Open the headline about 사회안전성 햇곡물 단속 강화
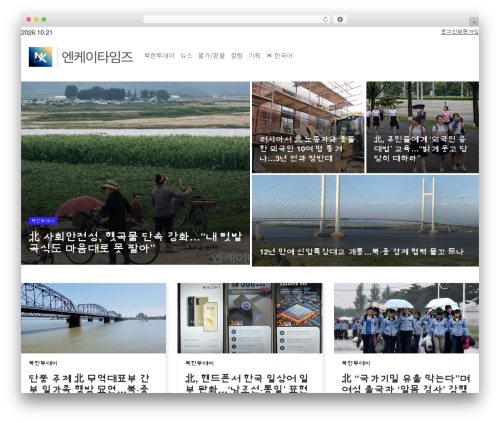500x423 pixels. point(135,242)
